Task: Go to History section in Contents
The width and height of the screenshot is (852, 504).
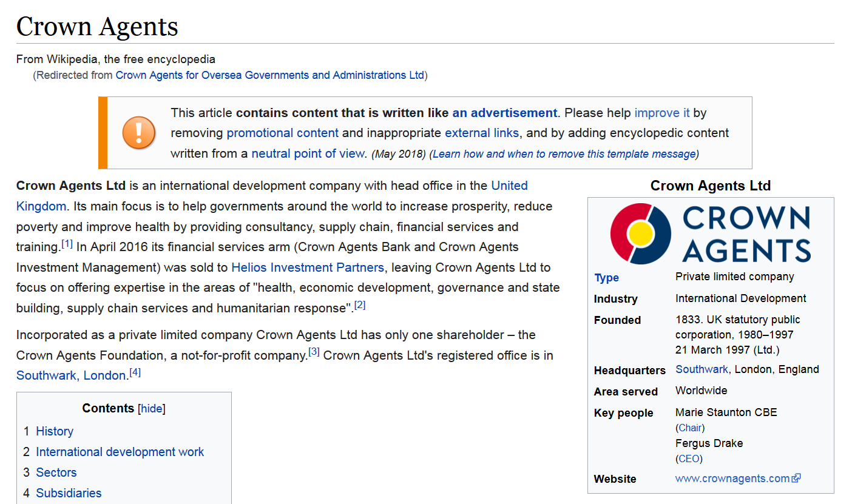Action: (x=55, y=431)
